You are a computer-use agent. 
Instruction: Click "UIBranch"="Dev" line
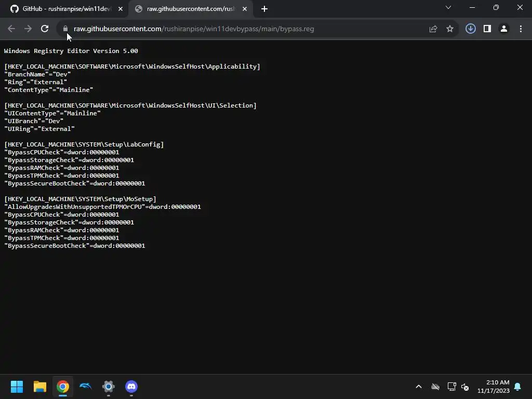pos(34,121)
